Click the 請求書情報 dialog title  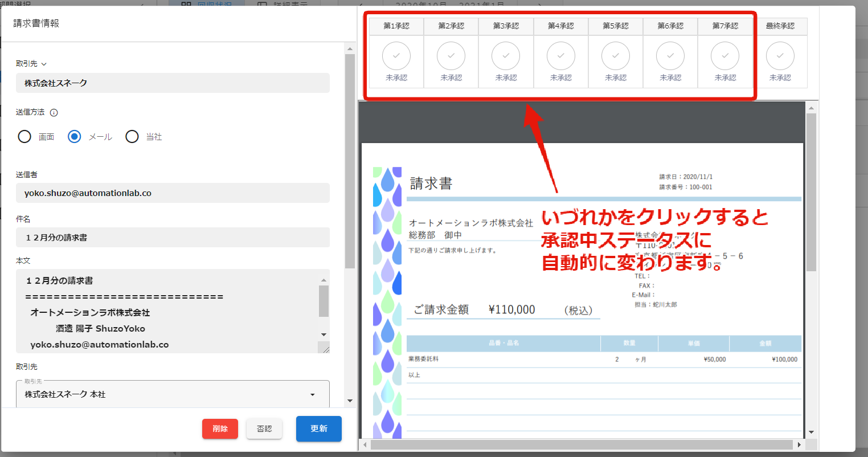point(36,23)
